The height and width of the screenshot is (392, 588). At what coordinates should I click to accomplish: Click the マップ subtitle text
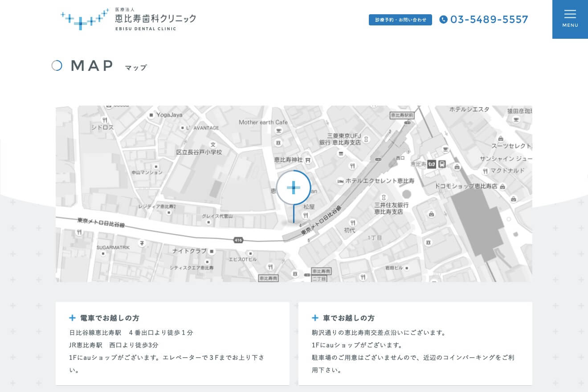(x=136, y=68)
